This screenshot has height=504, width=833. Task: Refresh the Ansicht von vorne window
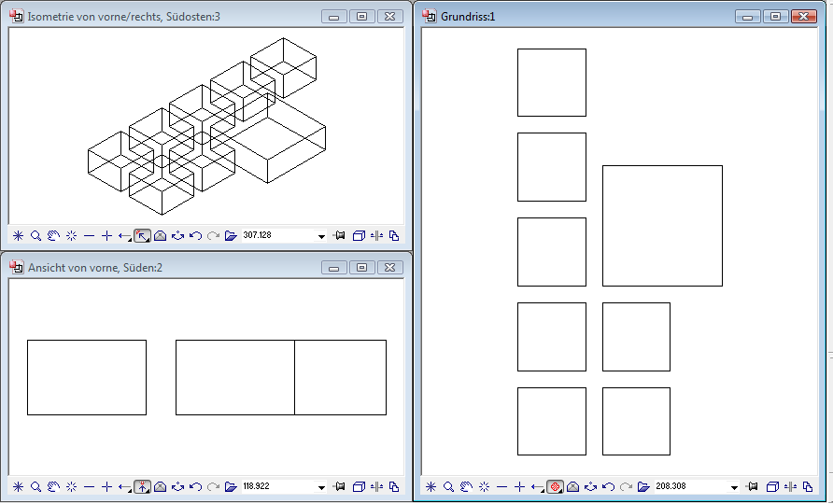point(71,486)
